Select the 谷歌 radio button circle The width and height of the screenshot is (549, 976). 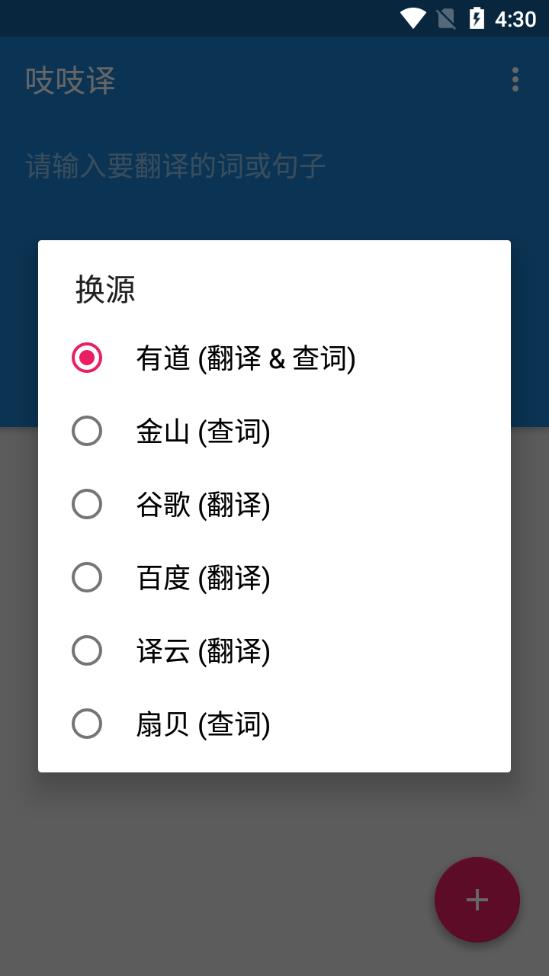[x=87, y=504]
